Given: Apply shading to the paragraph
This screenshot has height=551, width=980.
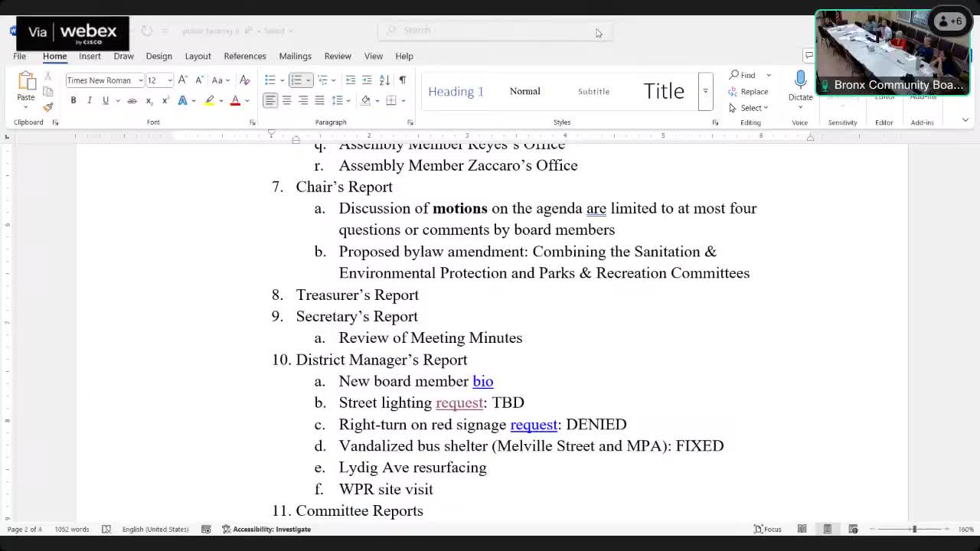Looking at the screenshot, I should (366, 100).
